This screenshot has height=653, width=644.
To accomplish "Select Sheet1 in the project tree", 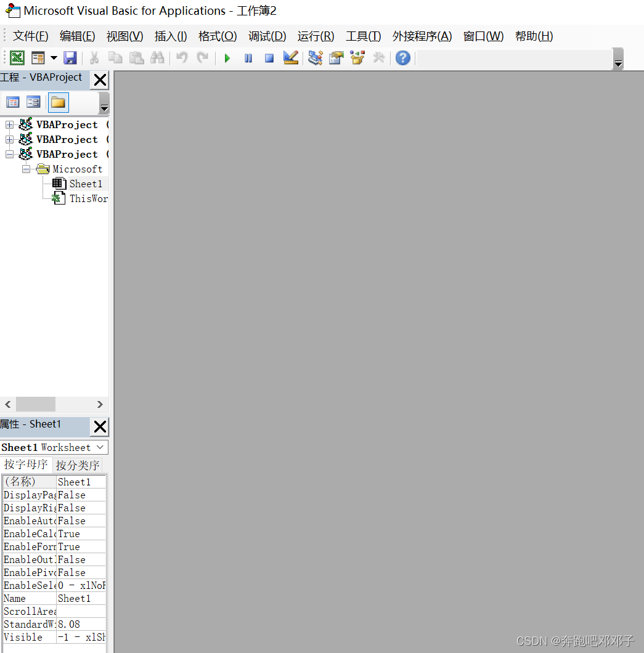I will coord(86,184).
